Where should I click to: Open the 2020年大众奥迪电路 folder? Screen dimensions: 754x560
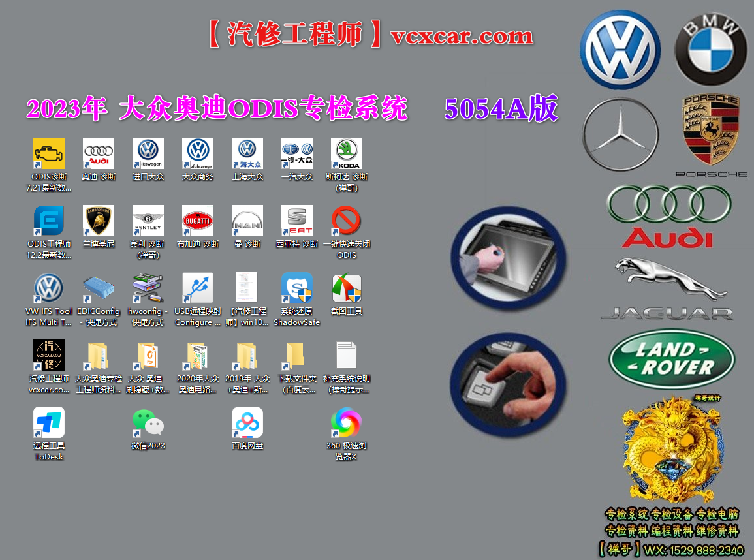click(x=197, y=356)
